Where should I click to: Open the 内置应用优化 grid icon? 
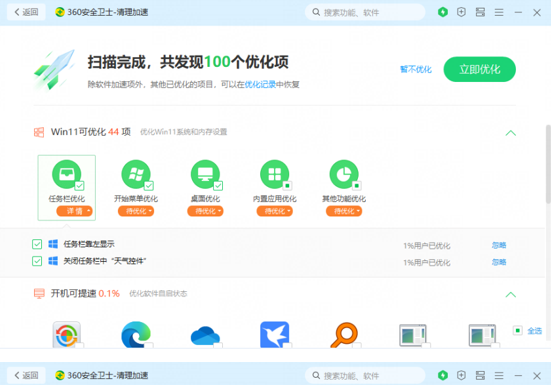[274, 174]
